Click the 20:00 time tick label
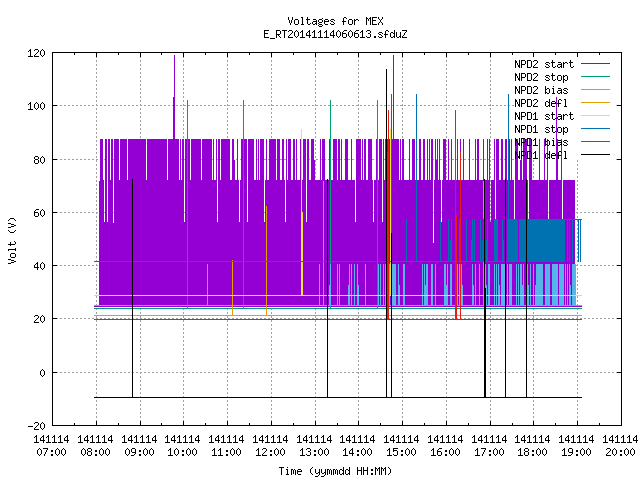640x480 pixels. (x=620, y=452)
